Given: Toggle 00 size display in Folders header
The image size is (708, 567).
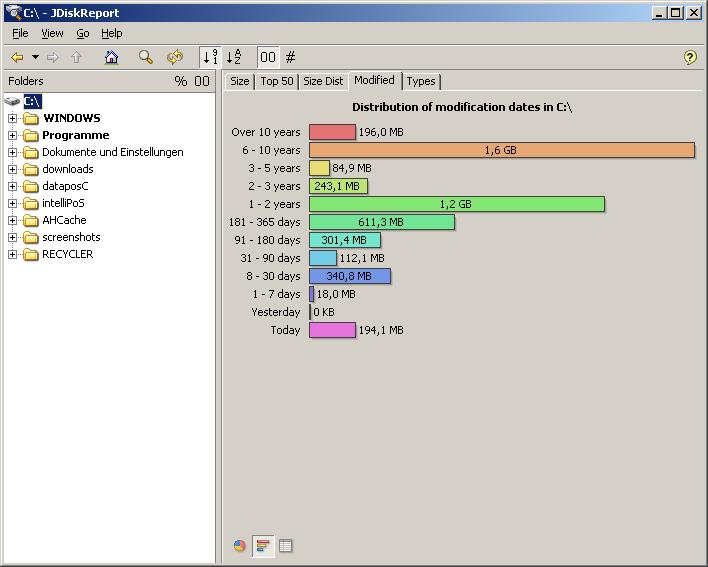Looking at the screenshot, I should click(202, 81).
